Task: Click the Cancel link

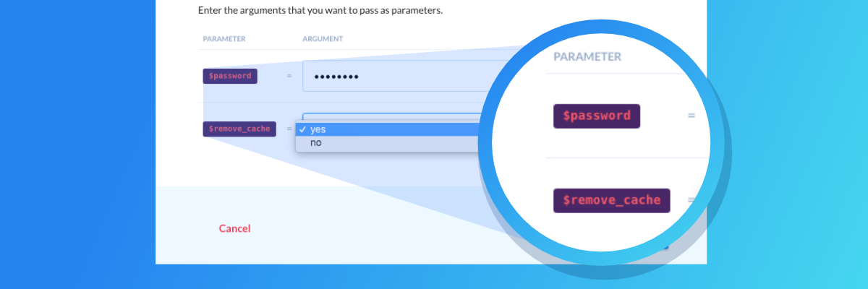Action: 234,228
